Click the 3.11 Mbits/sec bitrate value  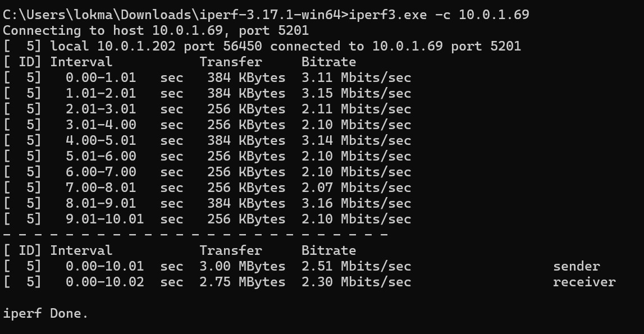356,77
